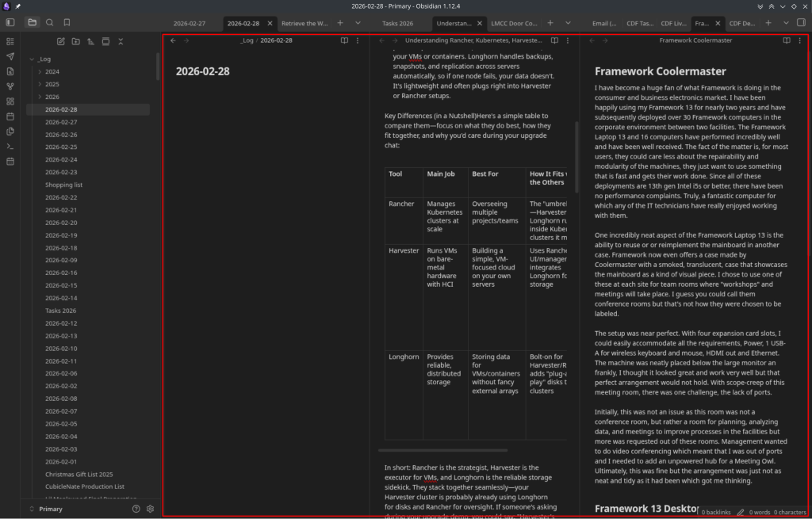
Task: Open the search magnifier icon
Action: 50,22
